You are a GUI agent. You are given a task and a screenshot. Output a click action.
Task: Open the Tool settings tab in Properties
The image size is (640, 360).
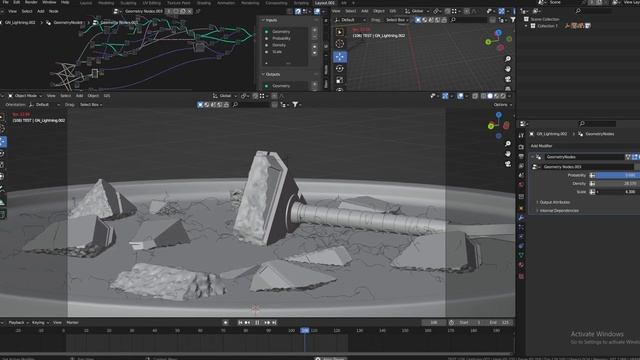pyautogui.click(x=521, y=135)
